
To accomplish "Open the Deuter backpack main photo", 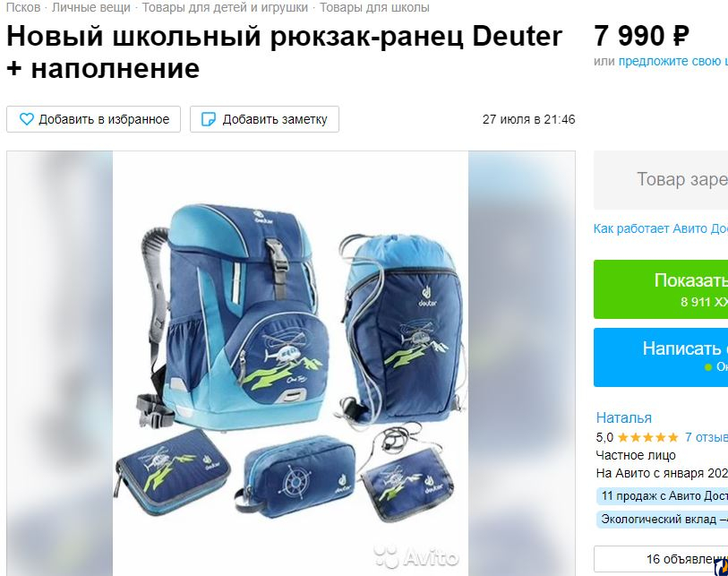I will [x=291, y=364].
